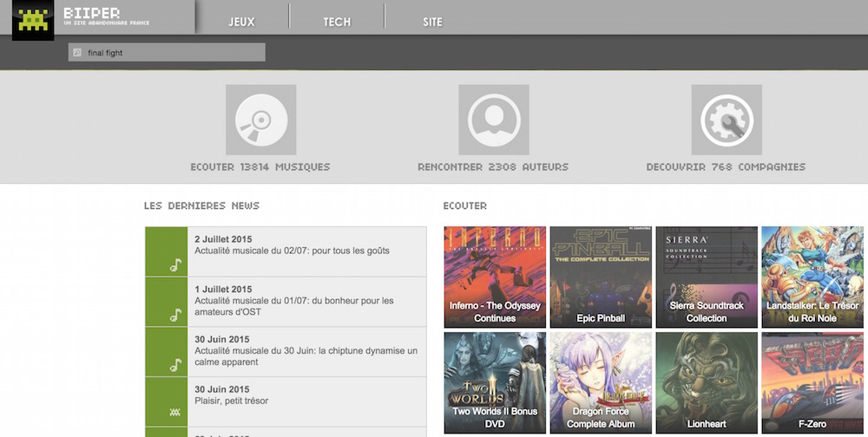Open the SITE menu
This screenshot has height=437, width=868.
(432, 22)
